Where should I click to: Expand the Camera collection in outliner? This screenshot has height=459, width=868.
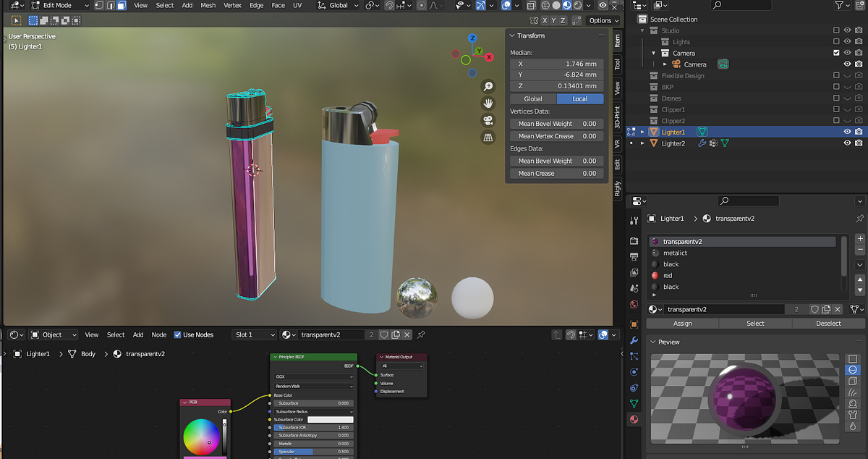click(653, 54)
